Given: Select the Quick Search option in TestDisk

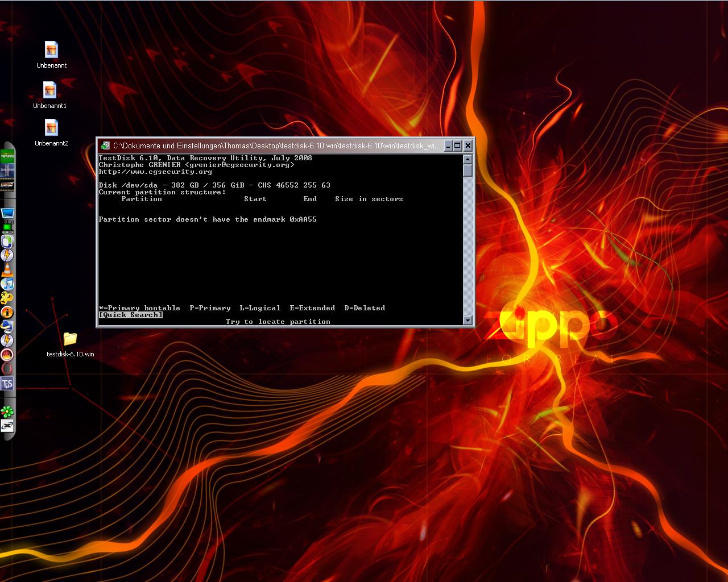Looking at the screenshot, I should [x=131, y=315].
